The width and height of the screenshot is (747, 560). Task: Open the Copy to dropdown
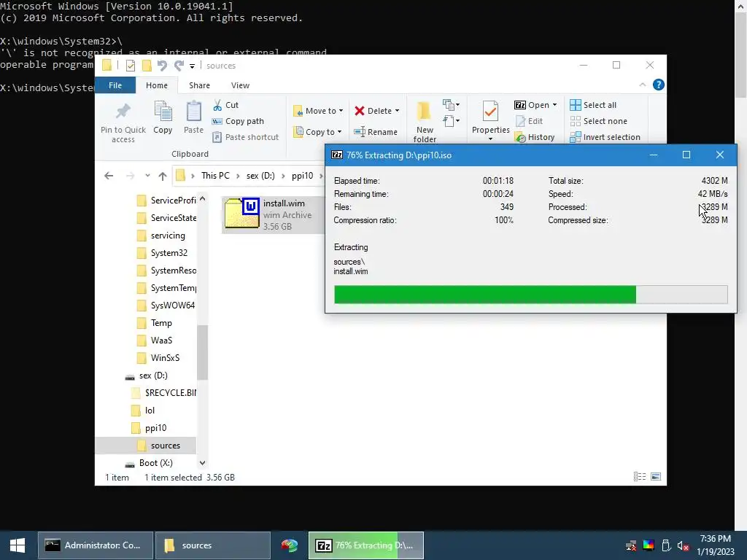[318, 132]
